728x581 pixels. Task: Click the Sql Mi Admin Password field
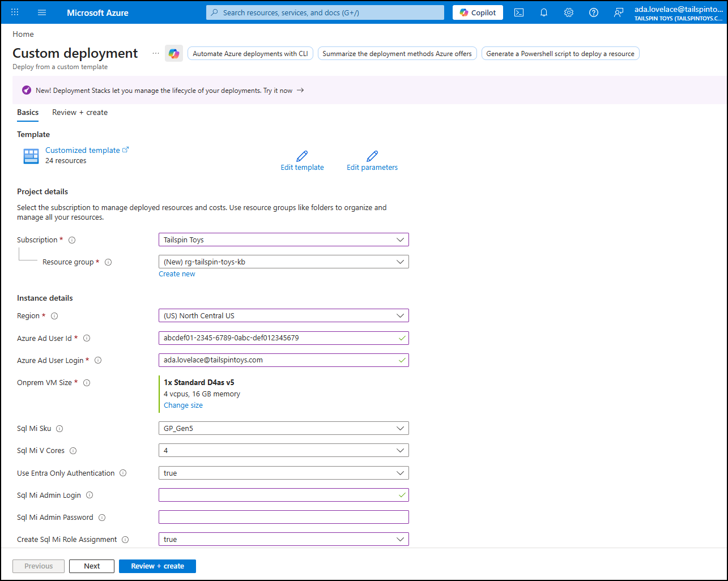[x=284, y=517]
